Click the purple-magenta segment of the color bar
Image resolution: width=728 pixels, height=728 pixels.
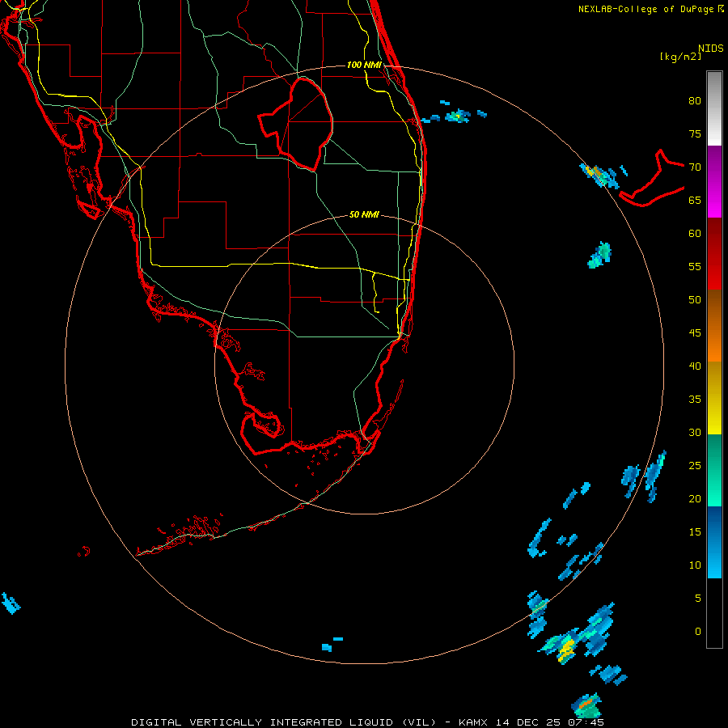[x=714, y=181]
